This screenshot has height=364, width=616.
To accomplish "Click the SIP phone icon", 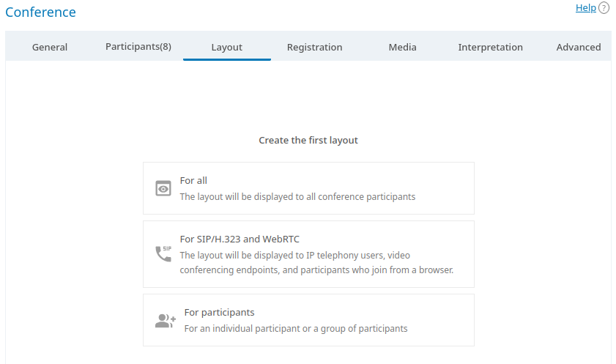I will 163,254.
